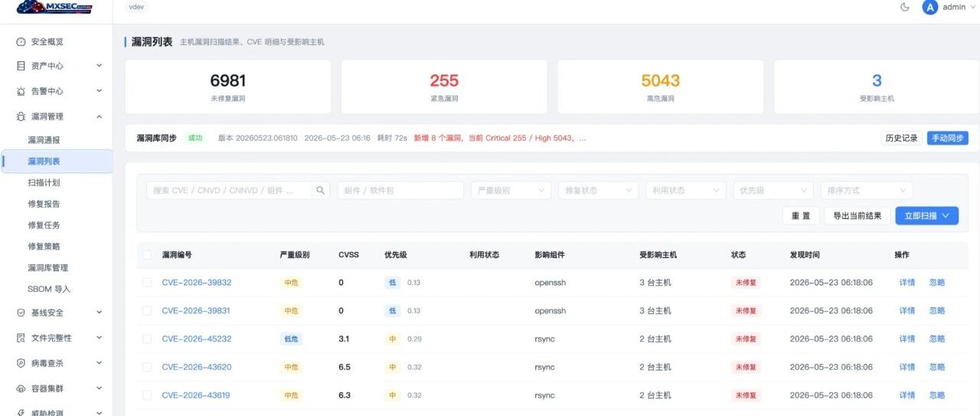
Task: Click the 基线安全 shield icon
Action: tap(21, 313)
